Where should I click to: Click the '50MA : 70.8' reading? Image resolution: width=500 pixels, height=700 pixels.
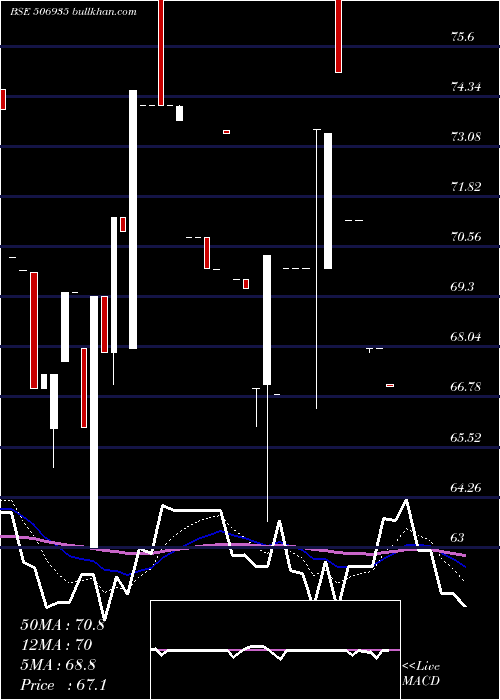pos(62,625)
